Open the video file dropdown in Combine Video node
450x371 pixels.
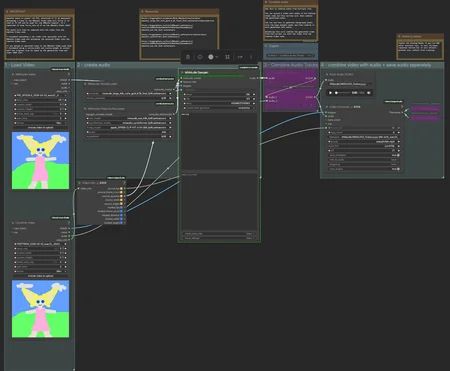40,244
